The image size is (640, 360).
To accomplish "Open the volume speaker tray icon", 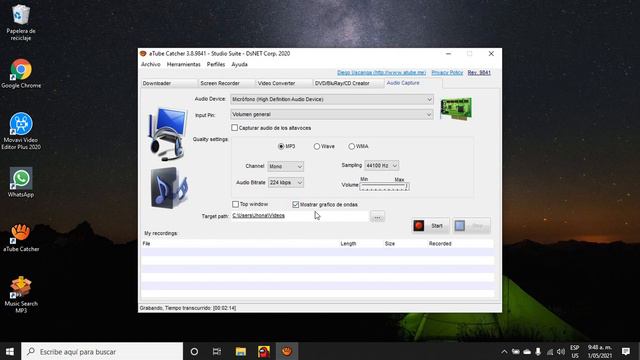I will (x=561, y=351).
